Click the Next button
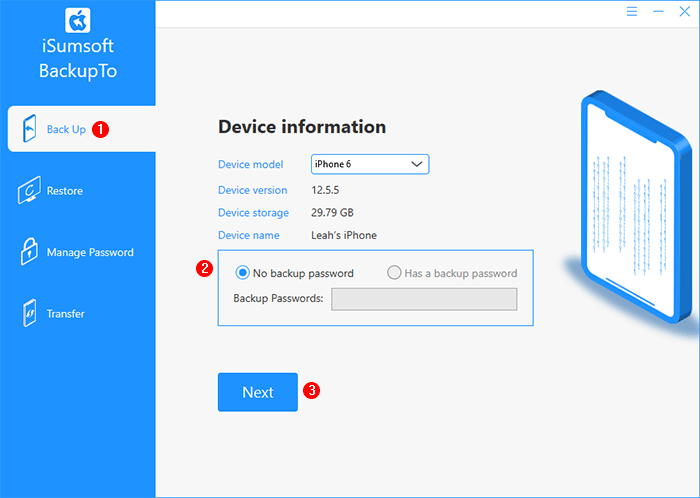 pyautogui.click(x=258, y=392)
